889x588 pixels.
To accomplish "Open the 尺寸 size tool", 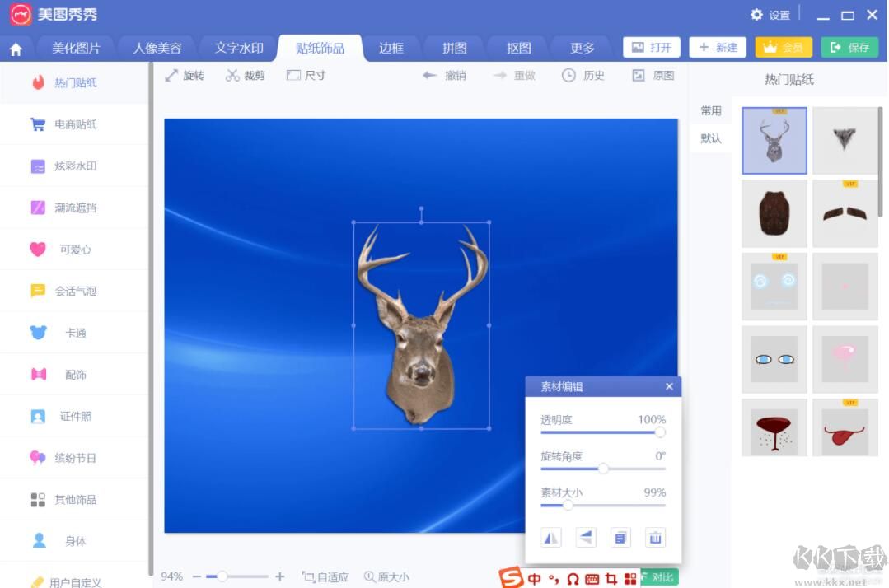I will tap(306, 76).
